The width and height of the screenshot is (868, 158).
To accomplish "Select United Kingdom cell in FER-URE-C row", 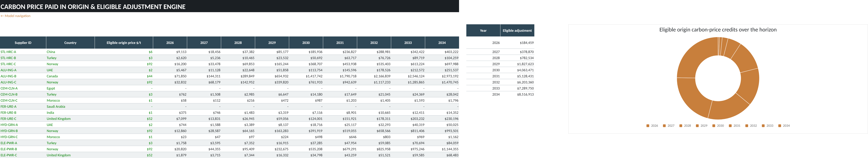I will click(x=70, y=119).
